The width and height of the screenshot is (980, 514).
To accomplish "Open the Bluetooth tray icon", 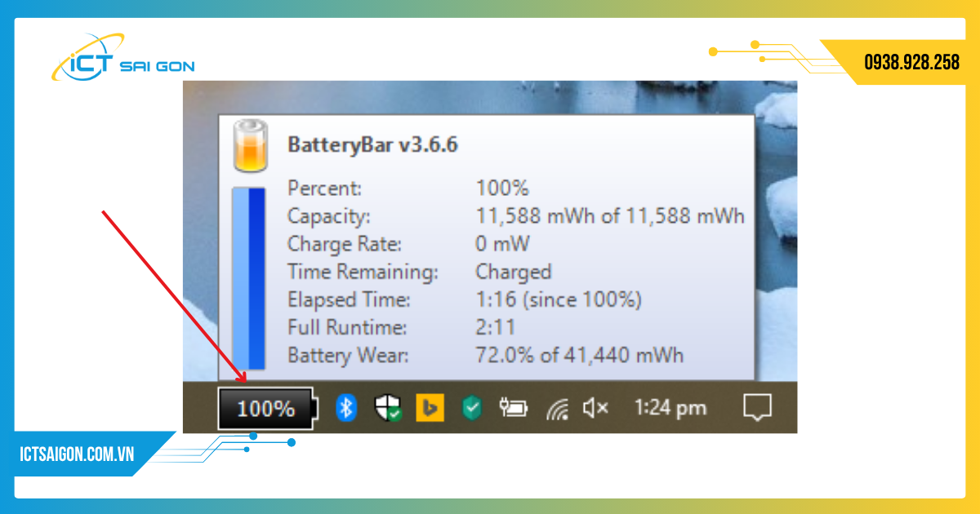I will tap(347, 408).
